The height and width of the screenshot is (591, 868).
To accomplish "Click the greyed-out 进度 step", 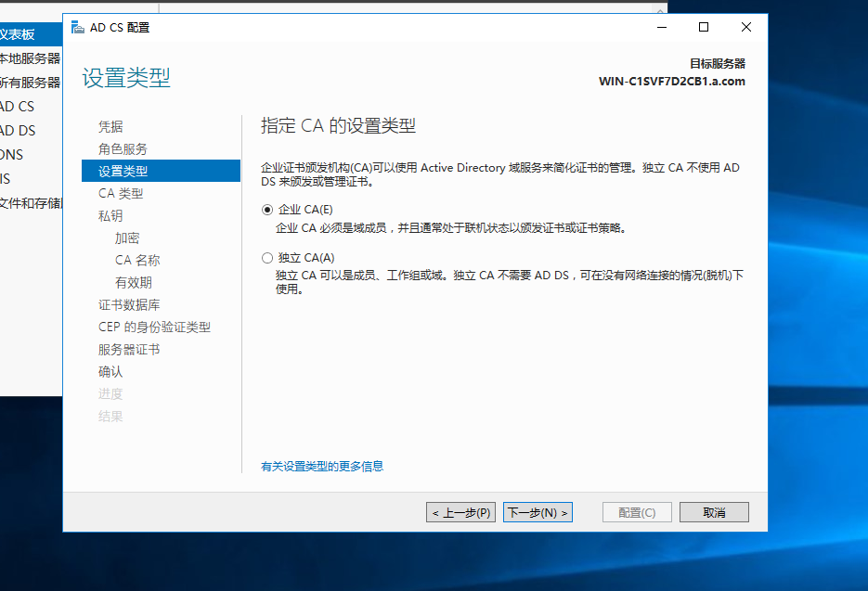I will tap(110, 394).
